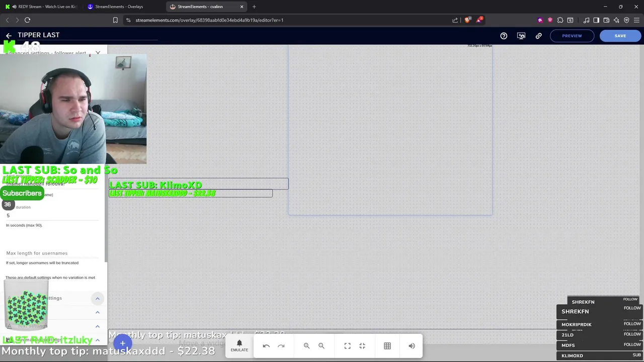The width and height of the screenshot is (644, 362).
Task: Click the MOKRIPRDIK follow entry
Action: click(599, 324)
